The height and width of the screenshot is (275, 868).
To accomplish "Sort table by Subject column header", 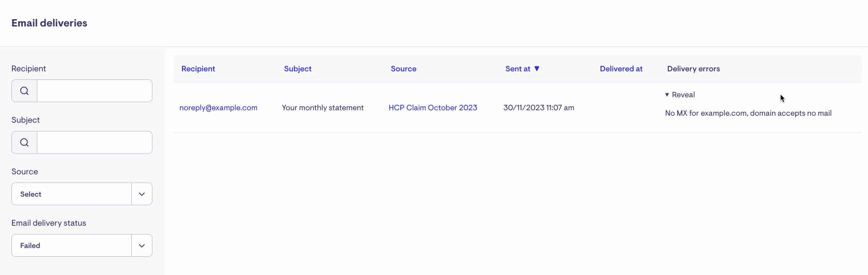I will 298,69.
